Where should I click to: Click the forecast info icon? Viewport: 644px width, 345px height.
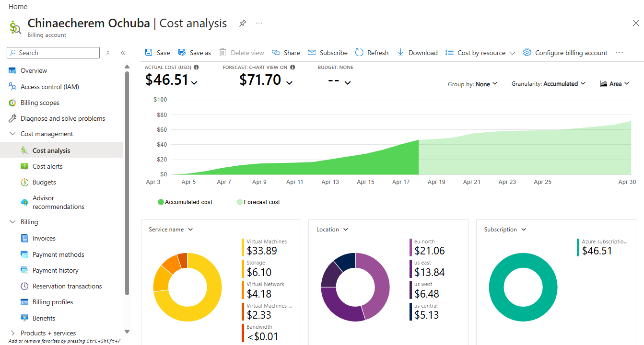pyautogui.click(x=293, y=67)
